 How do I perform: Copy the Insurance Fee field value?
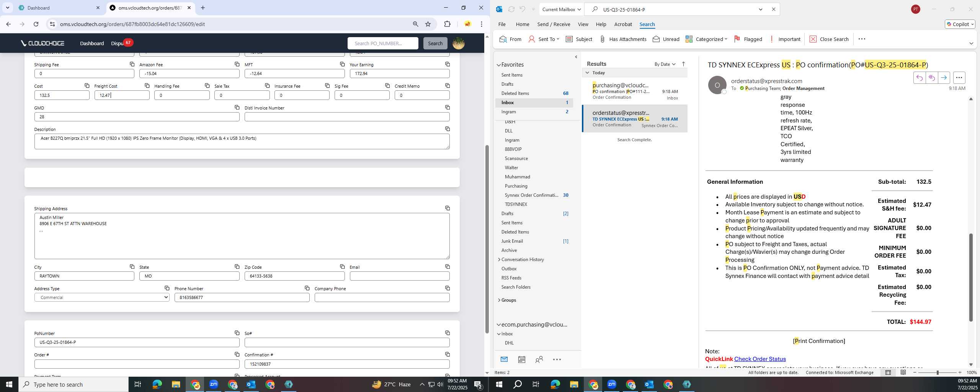[327, 85]
